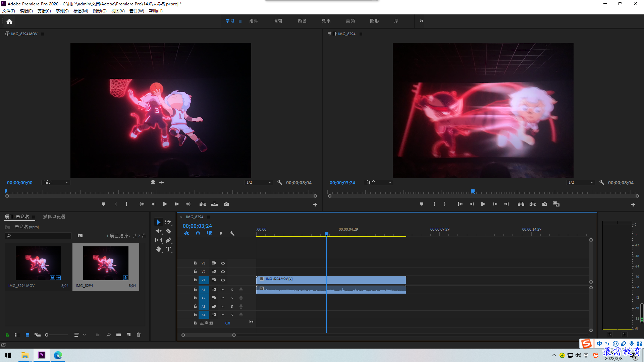
Task: Select the Razor tool
Action: pos(168,231)
